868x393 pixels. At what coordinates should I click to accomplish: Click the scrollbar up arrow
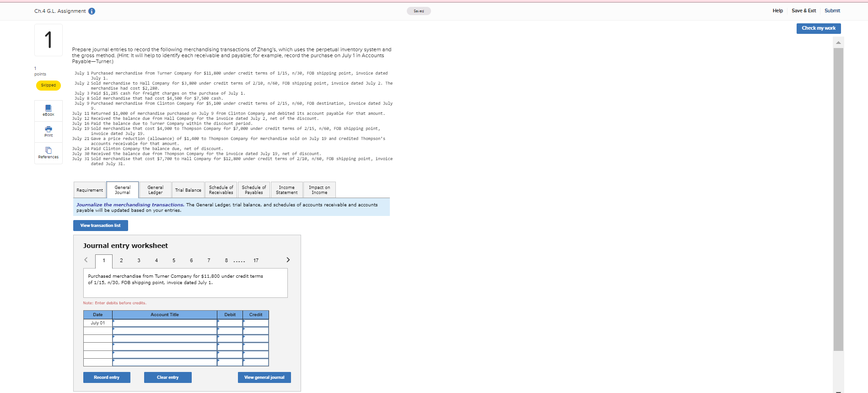[838, 43]
